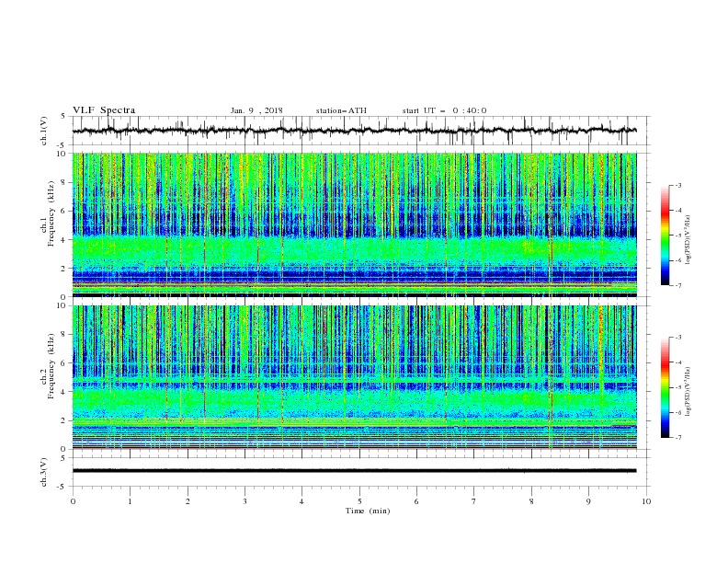The height and width of the screenshot is (563, 728).
Task: Click the "station=ATH" label
Action: tap(341, 110)
